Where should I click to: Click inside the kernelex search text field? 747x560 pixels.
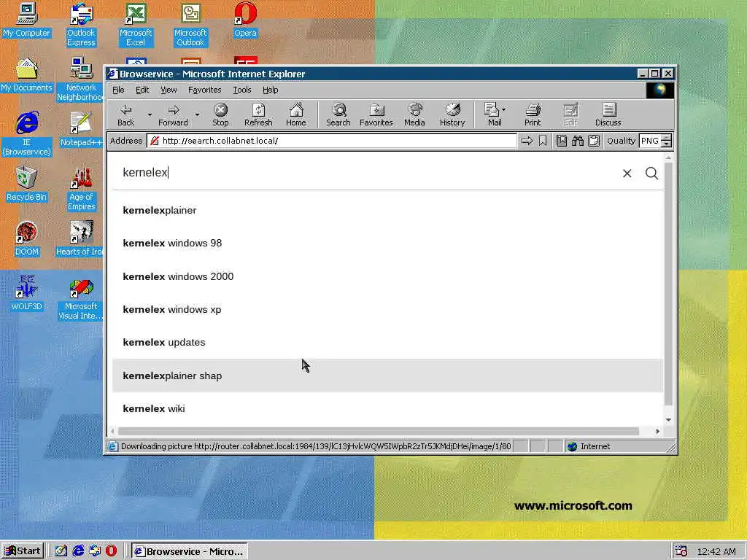367,172
